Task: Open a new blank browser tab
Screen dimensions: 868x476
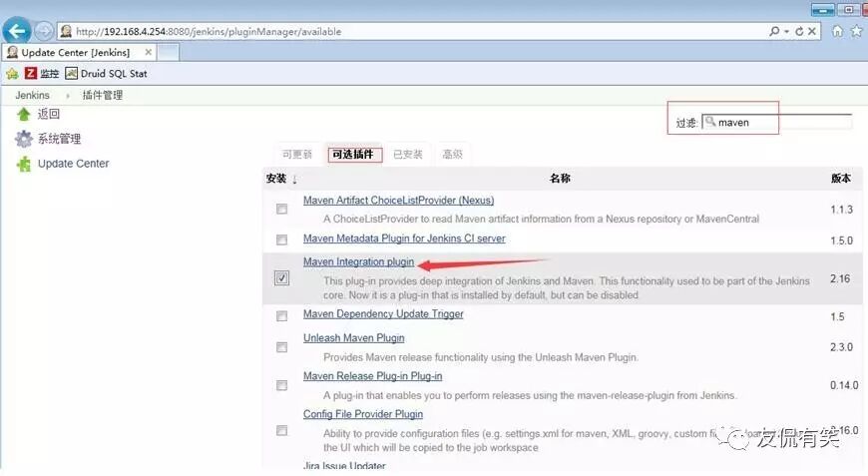Action: 169,52
